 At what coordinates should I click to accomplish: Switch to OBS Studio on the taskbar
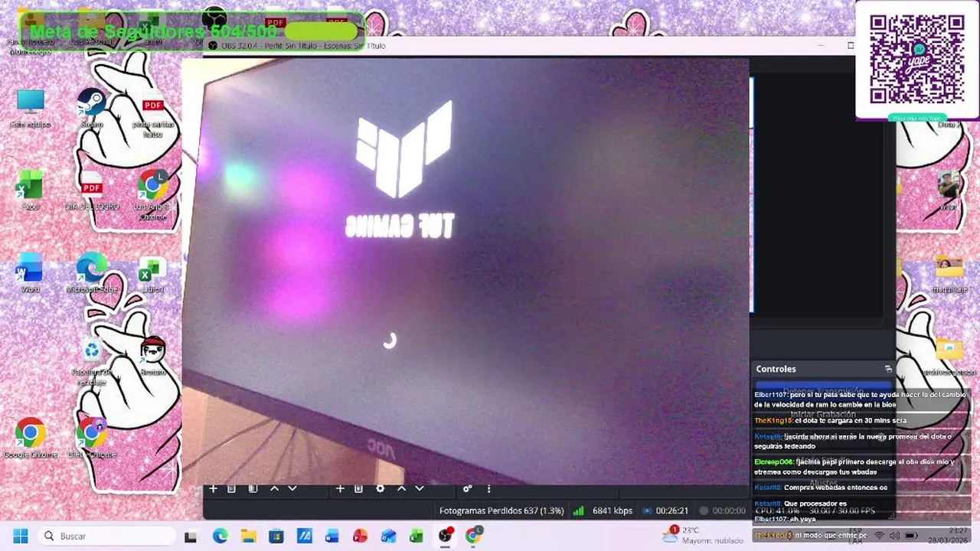pos(445,536)
